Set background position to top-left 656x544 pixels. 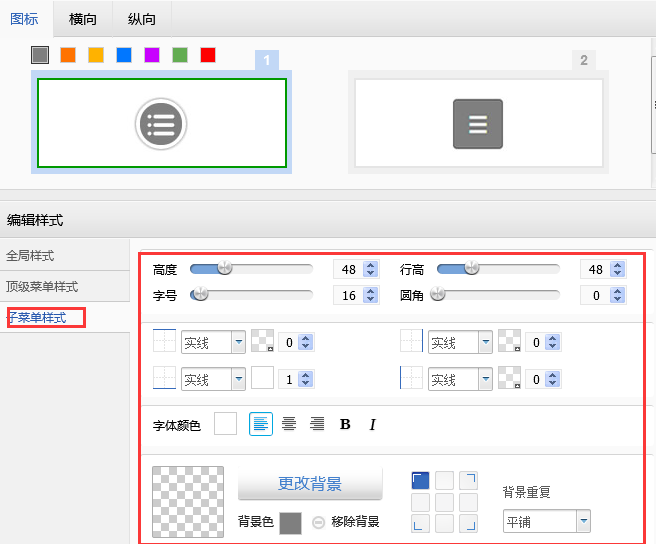(422, 481)
